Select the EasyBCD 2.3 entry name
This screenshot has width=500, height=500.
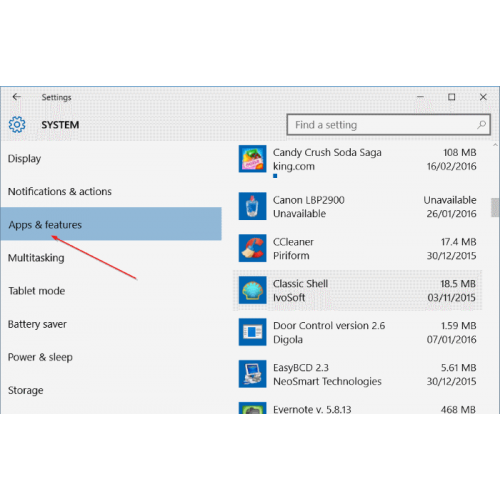301,368
